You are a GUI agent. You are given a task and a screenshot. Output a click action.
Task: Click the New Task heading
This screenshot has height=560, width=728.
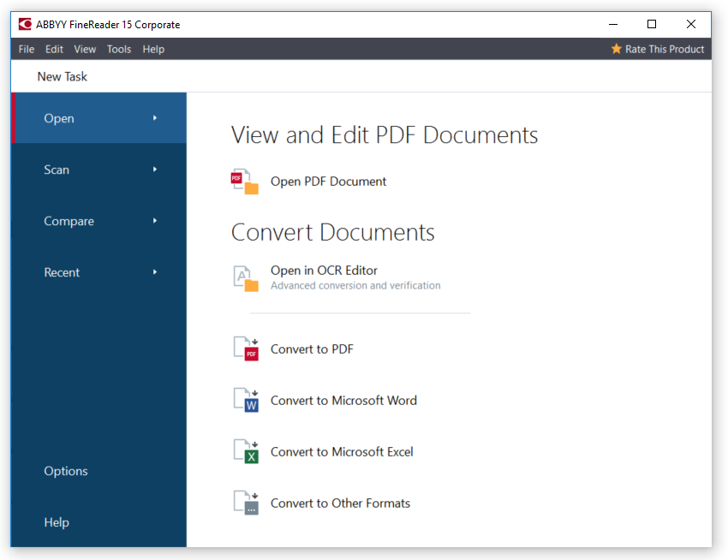[63, 76]
